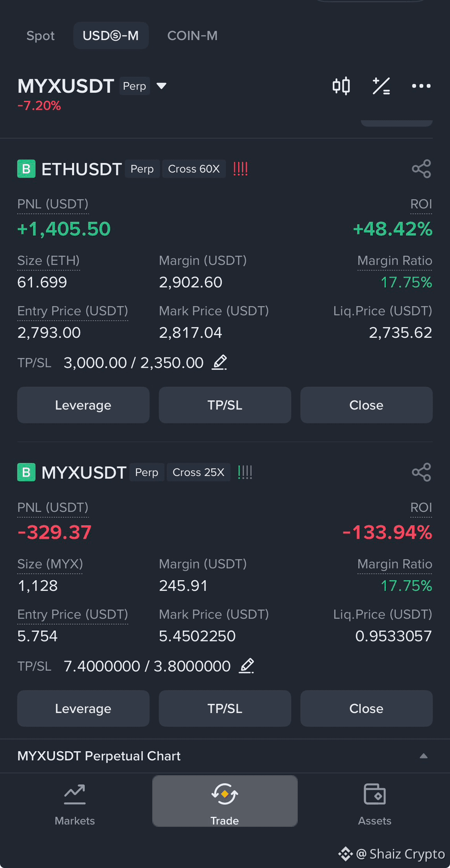The width and height of the screenshot is (450, 868).
Task: Open the ETHUSDT Cross 60X margin mode selector
Action: [x=193, y=169]
